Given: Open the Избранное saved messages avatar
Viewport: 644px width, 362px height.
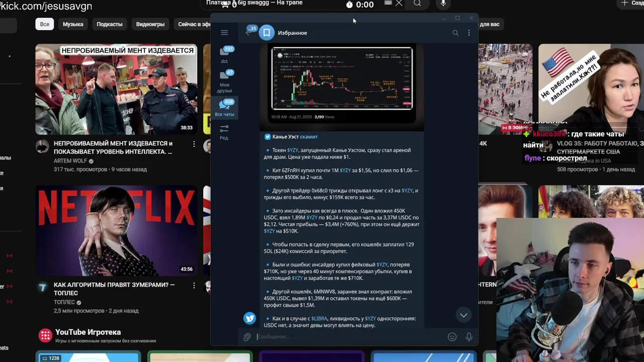Looking at the screenshot, I should pyautogui.click(x=267, y=33).
